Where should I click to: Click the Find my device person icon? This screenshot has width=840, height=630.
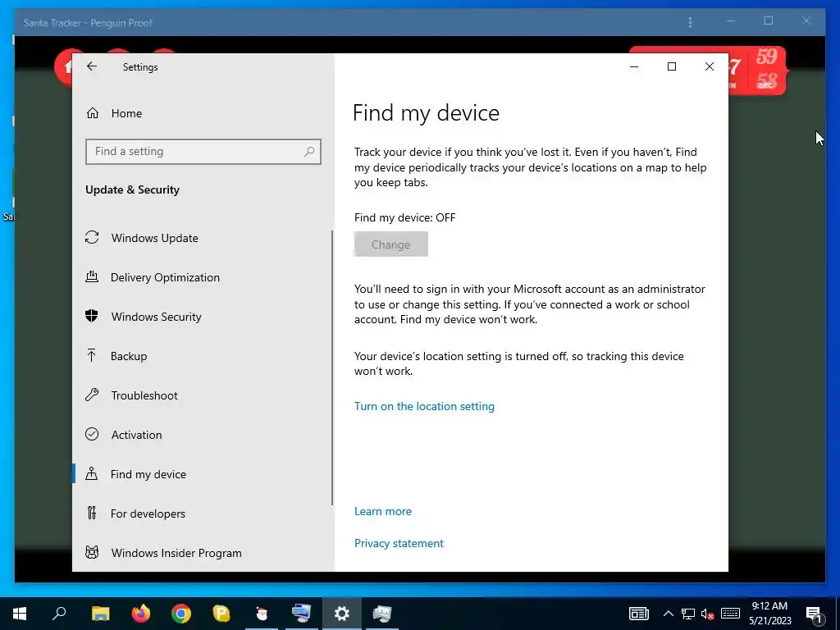tap(92, 473)
